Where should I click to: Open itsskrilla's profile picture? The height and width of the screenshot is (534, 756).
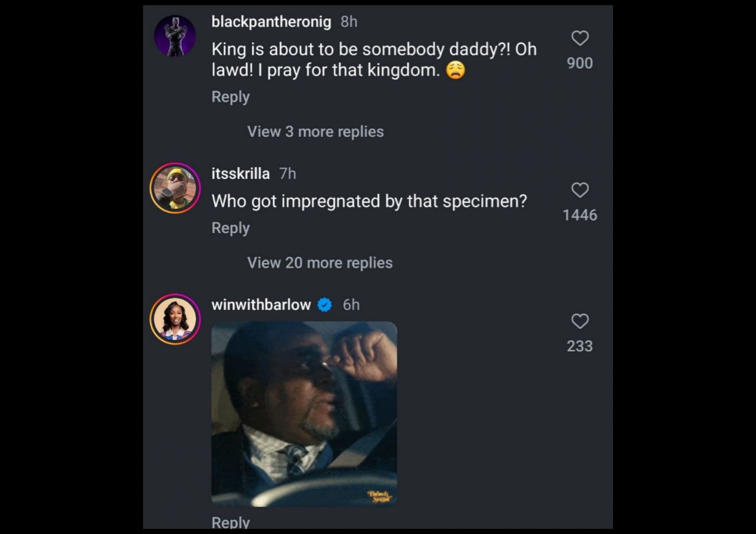[x=175, y=188]
